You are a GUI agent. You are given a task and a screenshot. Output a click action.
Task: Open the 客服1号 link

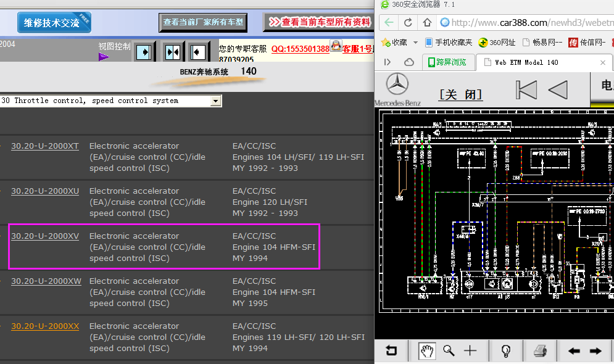[357, 49]
